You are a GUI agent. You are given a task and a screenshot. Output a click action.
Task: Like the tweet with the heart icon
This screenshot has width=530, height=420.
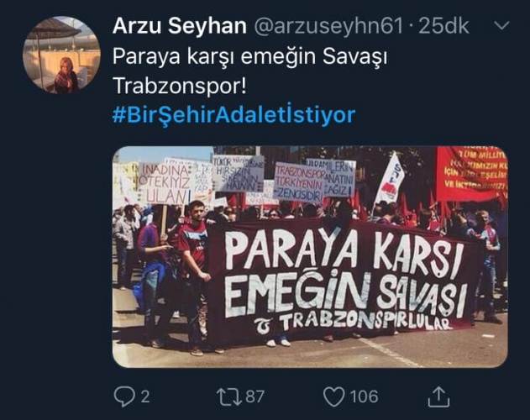334,396
